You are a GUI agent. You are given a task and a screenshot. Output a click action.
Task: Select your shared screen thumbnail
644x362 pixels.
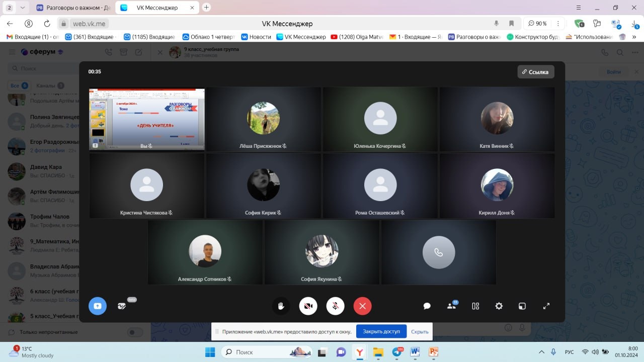[x=147, y=119]
